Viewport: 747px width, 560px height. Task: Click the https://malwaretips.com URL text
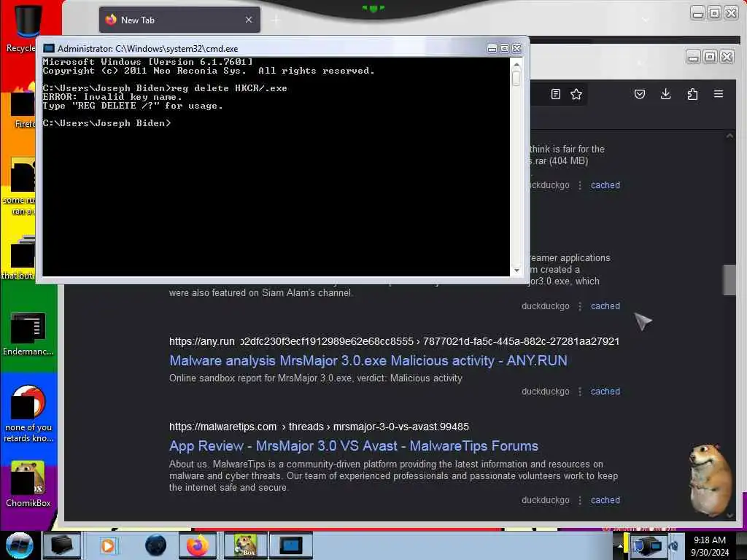coord(223,426)
